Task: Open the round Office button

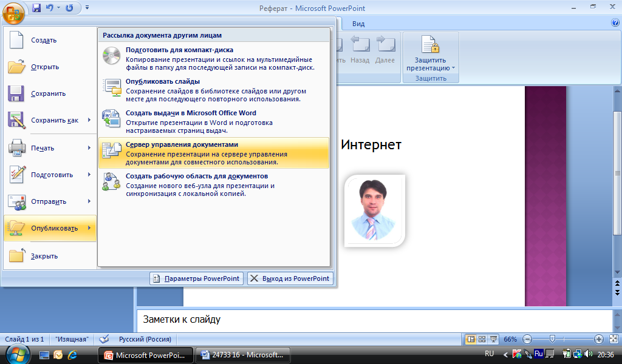Action: pyautogui.click(x=13, y=13)
